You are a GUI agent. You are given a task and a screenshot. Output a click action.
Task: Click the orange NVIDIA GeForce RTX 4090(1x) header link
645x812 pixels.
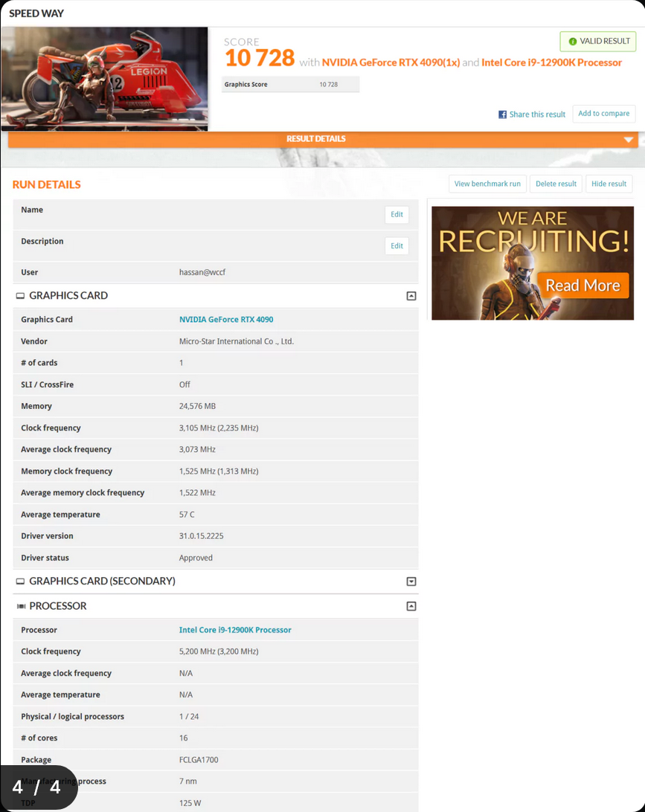pyautogui.click(x=391, y=62)
